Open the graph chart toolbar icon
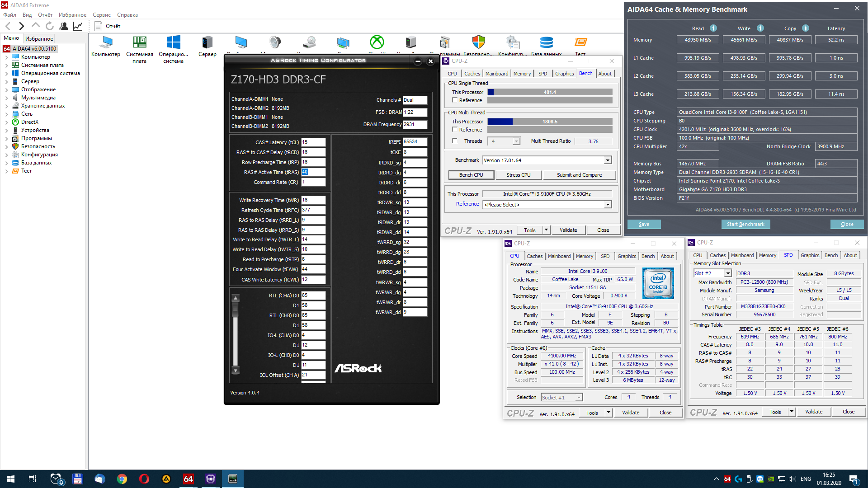 (x=78, y=26)
